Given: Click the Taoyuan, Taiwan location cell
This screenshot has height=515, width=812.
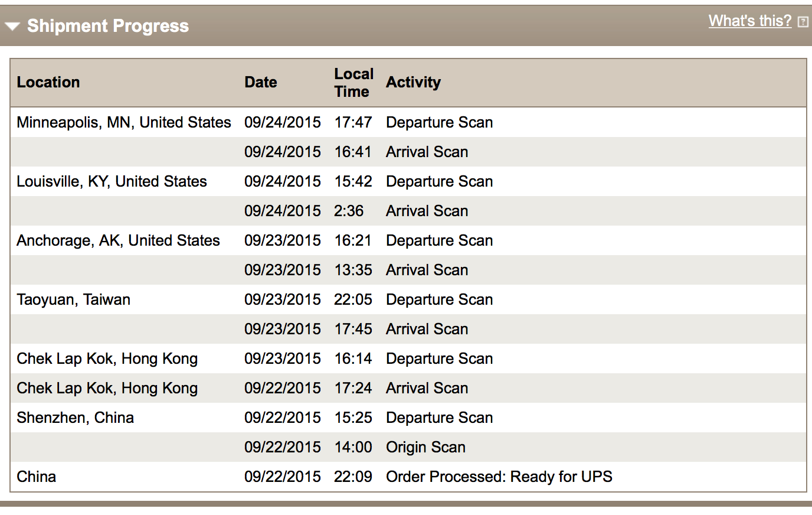Looking at the screenshot, I should pyautogui.click(x=73, y=299).
